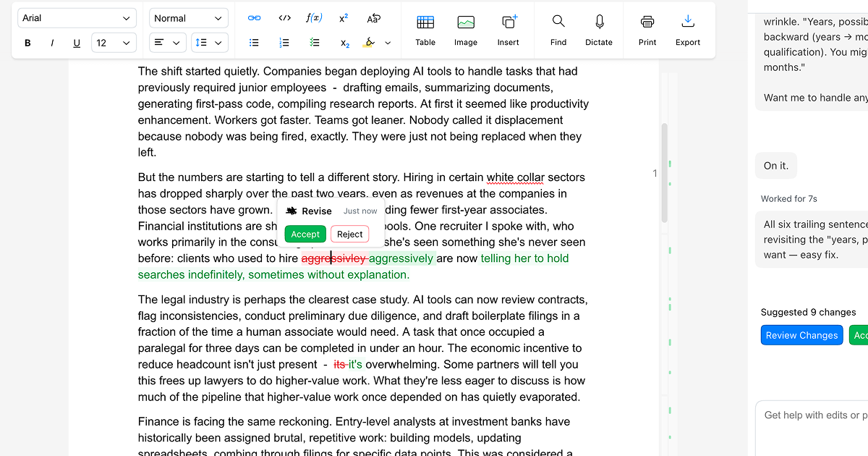Open the font size 12 dropdown
This screenshot has width=868, height=456.
point(114,43)
